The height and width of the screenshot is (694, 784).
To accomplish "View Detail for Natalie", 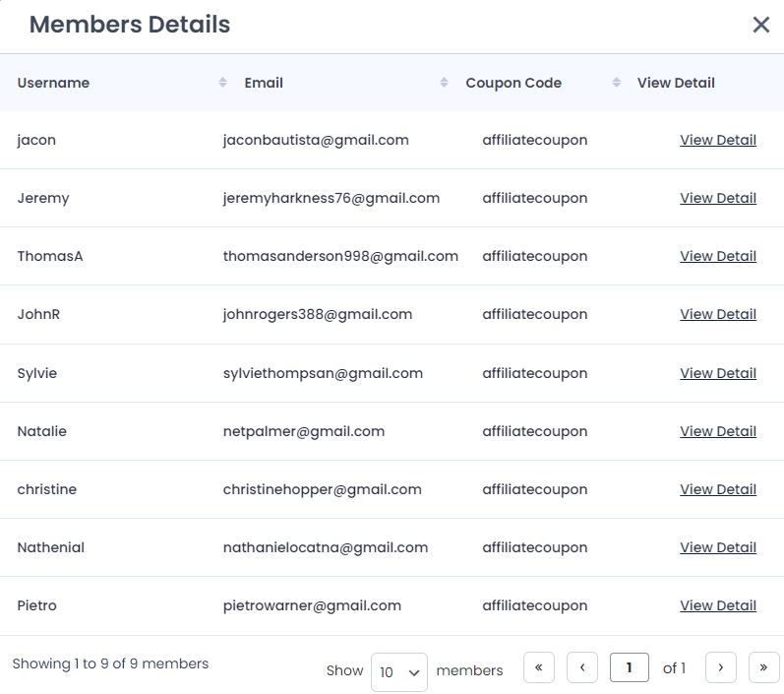I will point(718,431).
